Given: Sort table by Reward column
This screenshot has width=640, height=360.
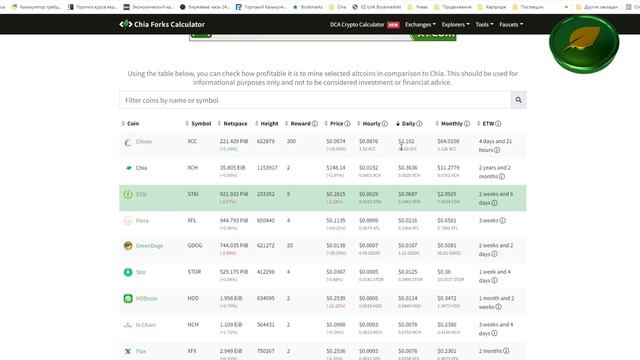Looking at the screenshot, I should pos(298,124).
